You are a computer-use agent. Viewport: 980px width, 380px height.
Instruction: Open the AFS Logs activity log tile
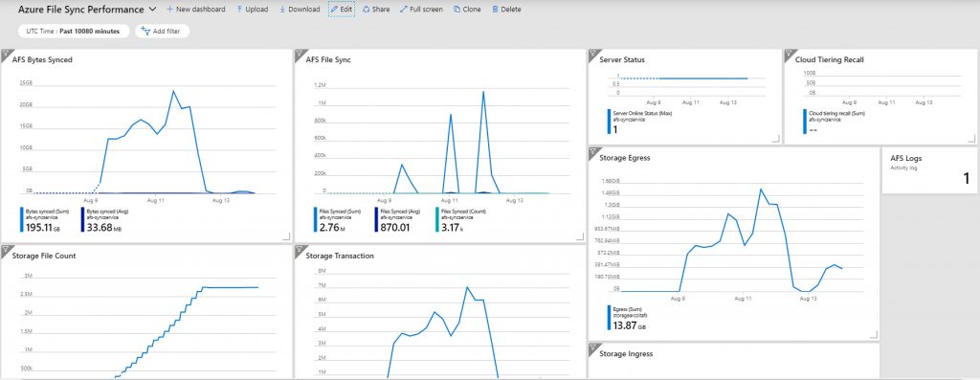coord(929,170)
